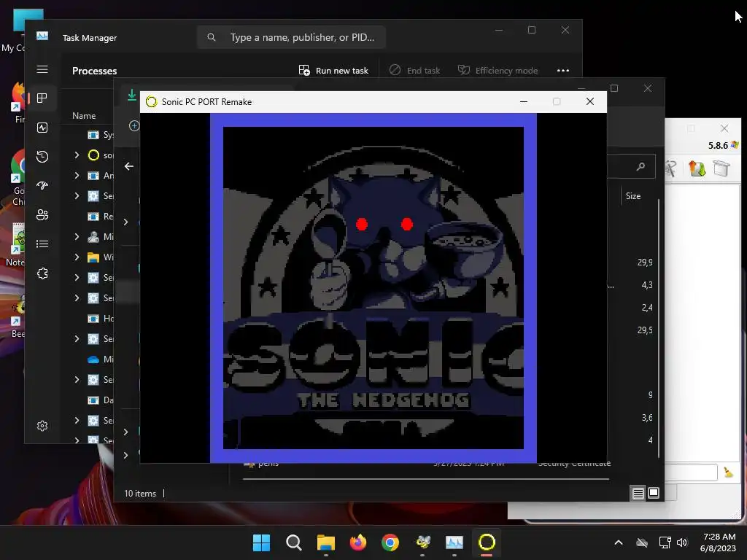Select Processes page icon in Task Manager sidebar
The height and width of the screenshot is (560, 747).
coord(42,98)
